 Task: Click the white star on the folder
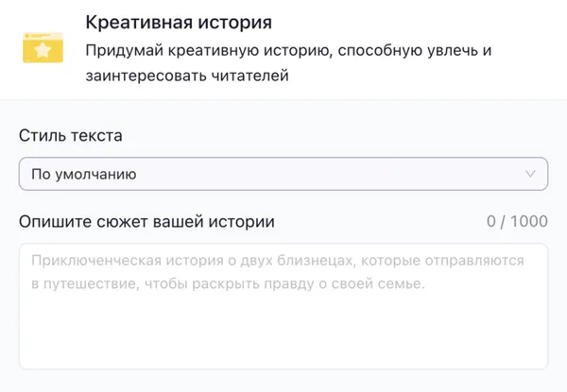coord(43,50)
